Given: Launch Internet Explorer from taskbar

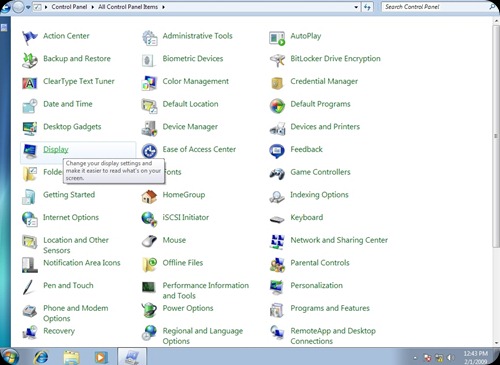Looking at the screenshot, I should coord(41,357).
